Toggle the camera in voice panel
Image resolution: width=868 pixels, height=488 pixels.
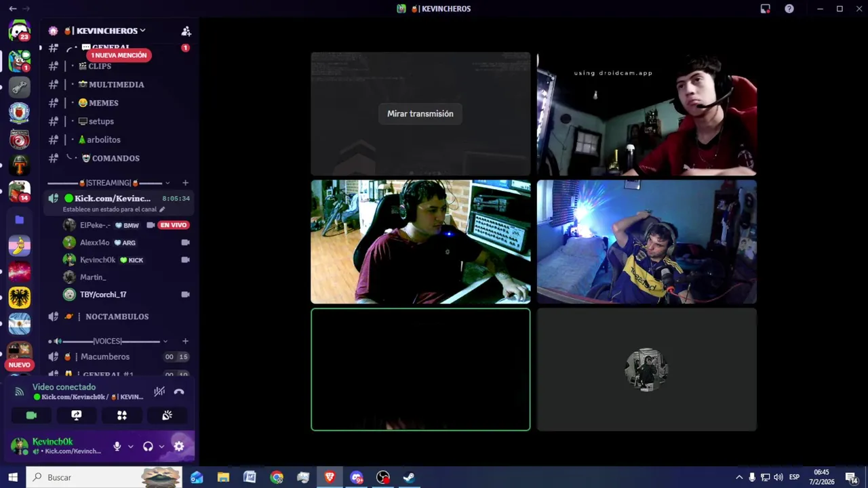pos(31,415)
